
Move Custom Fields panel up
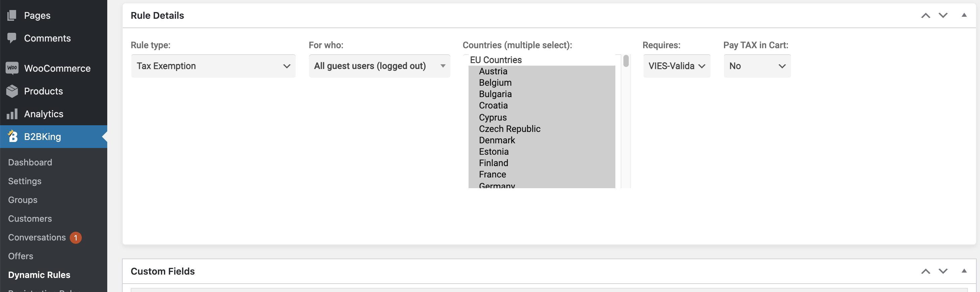[926, 271]
